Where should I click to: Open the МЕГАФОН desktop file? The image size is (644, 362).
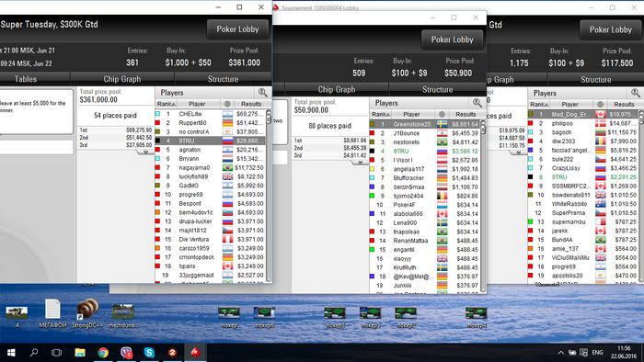coord(52,314)
